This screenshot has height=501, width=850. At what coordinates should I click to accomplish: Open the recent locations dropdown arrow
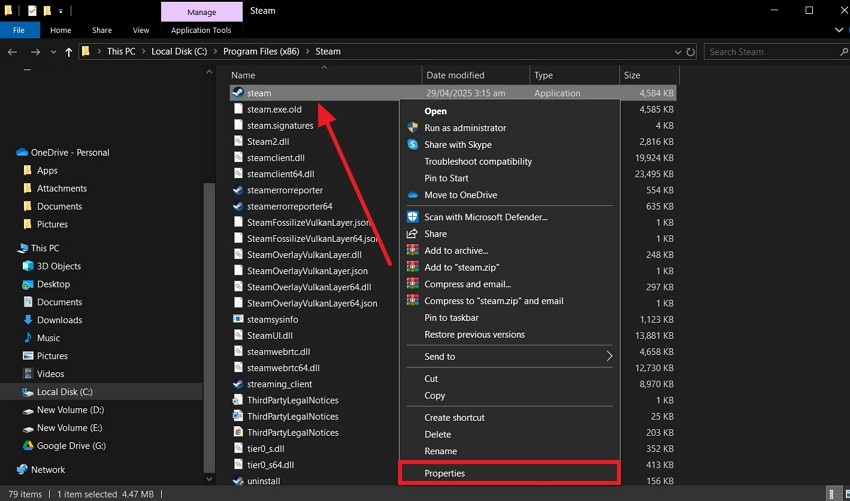(53, 52)
